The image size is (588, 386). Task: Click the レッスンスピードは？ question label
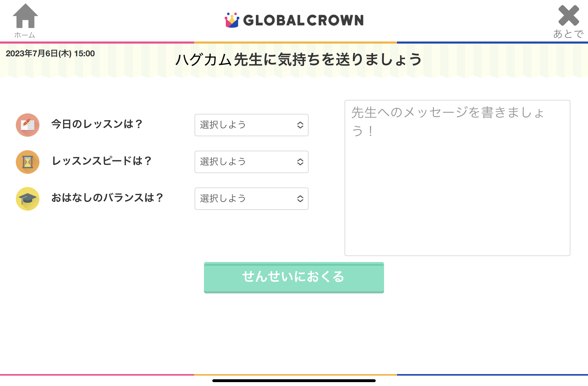click(102, 161)
